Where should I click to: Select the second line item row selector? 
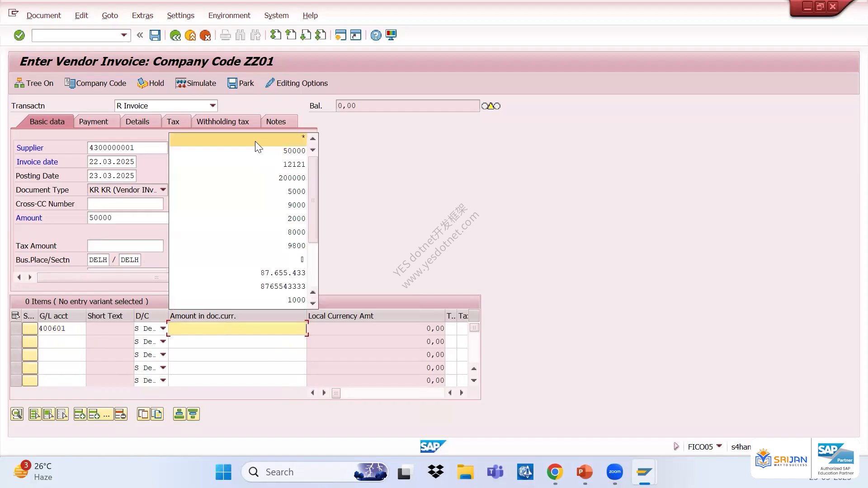point(16,342)
